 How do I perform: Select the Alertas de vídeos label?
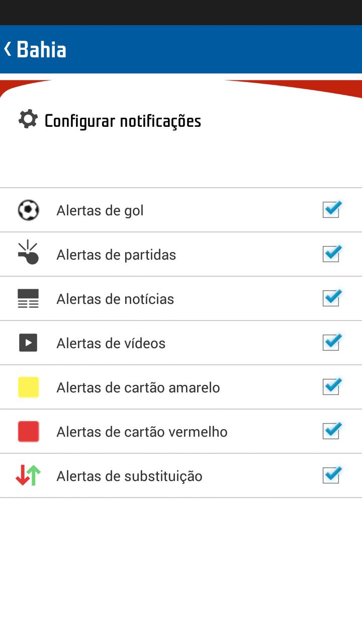[111, 343]
